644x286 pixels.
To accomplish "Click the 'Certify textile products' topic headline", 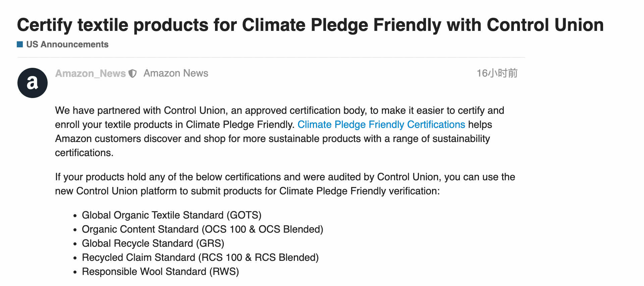I will pyautogui.click(x=310, y=25).
